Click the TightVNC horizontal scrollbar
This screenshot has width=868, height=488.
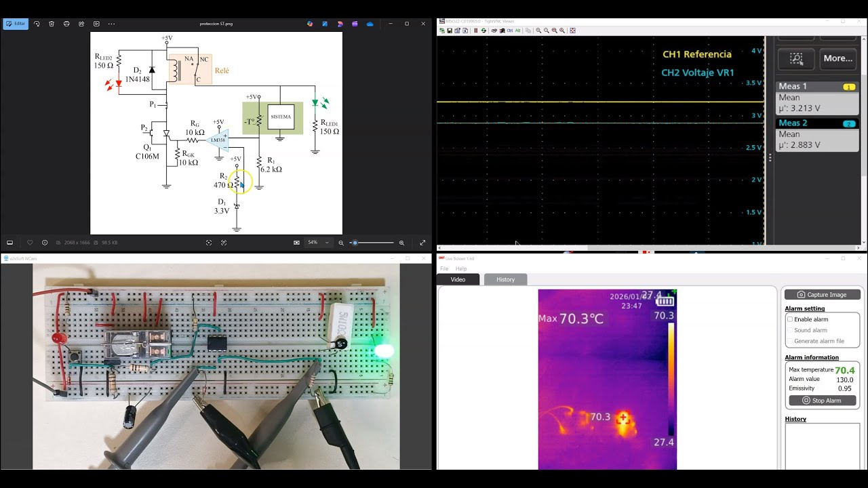pos(648,248)
